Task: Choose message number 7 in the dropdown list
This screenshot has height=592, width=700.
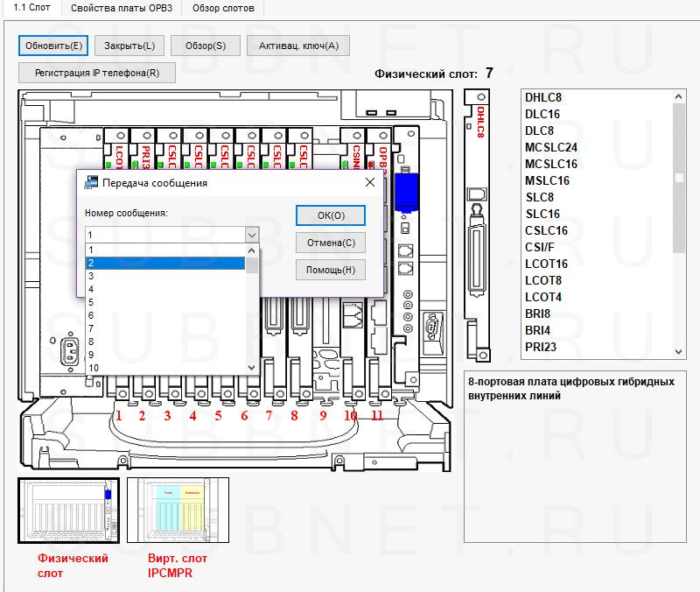Action: pos(164,328)
